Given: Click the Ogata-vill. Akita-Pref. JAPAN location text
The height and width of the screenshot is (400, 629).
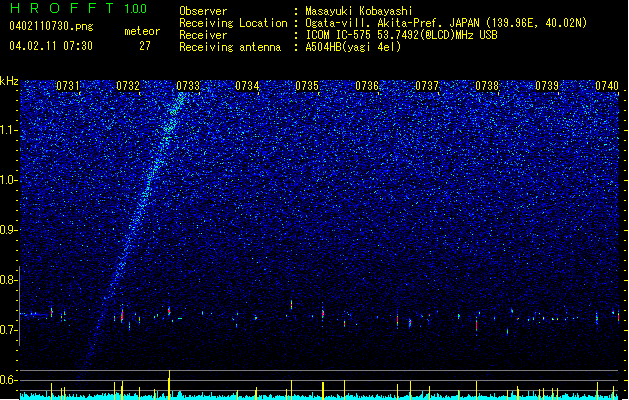Looking at the screenshot, I should (446, 23).
